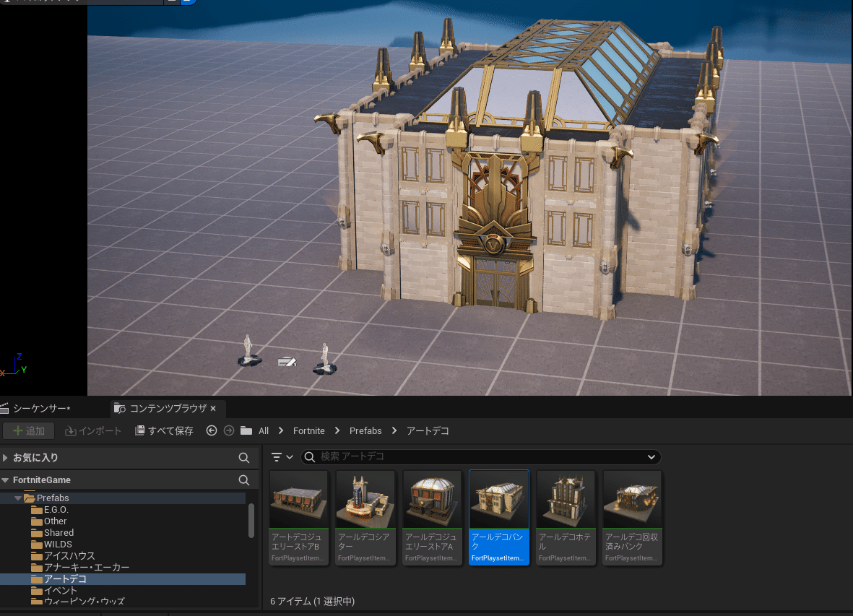The height and width of the screenshot is (616, 853).
Task: Expand chevron after Prefabs breadcrumb
Action: 394,430
